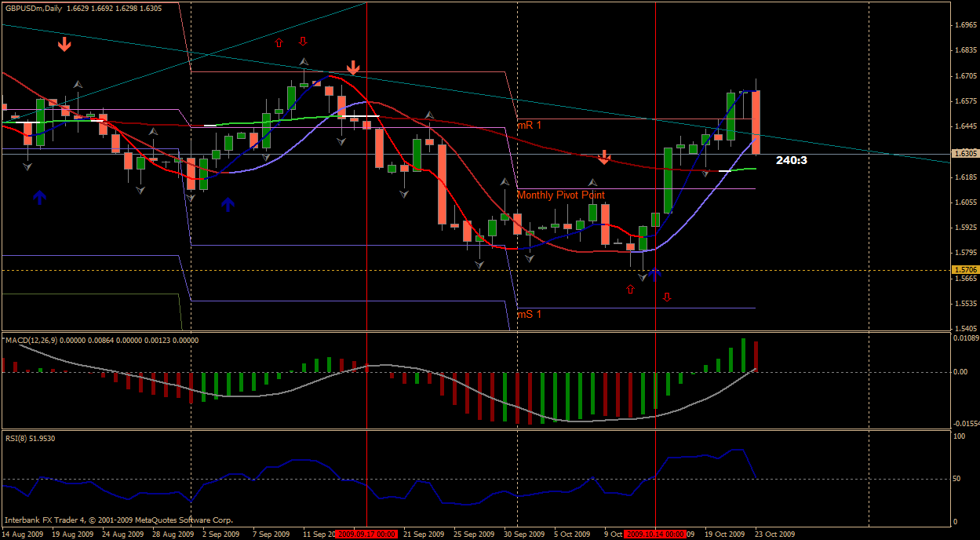The height and width of the screenshot is (540, 980).
Task: Click the small red down arrow above mS 1 line
Action: [x=667, y=297]
